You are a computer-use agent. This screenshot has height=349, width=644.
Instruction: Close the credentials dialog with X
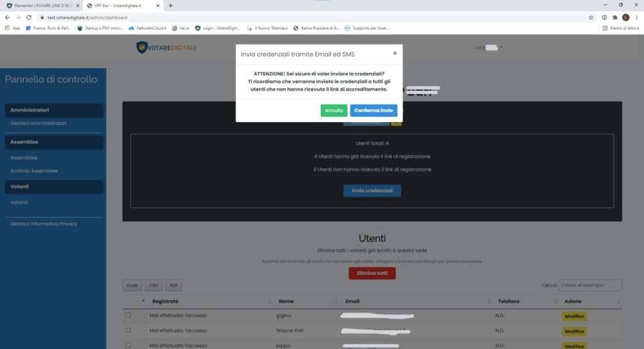coord(395,53)
